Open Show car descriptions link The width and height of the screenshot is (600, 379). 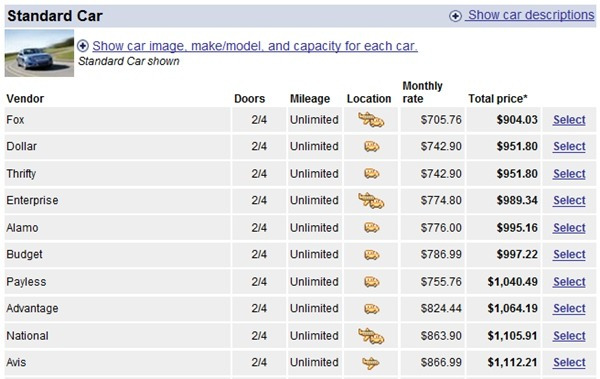(531, 15)
